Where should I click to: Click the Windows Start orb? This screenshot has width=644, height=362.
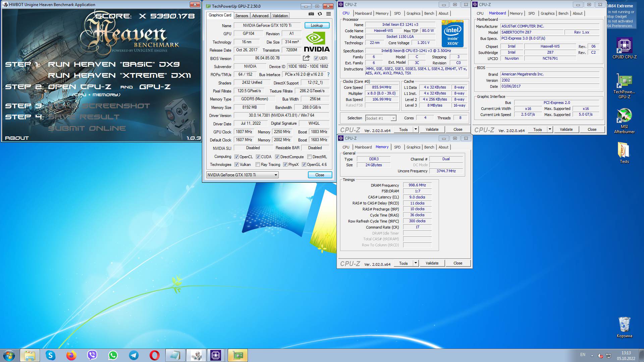tap(9, 355)
